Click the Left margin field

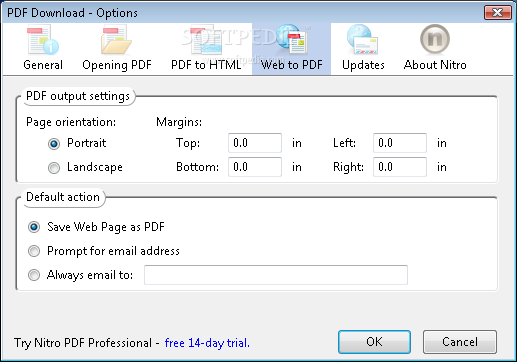400,143
